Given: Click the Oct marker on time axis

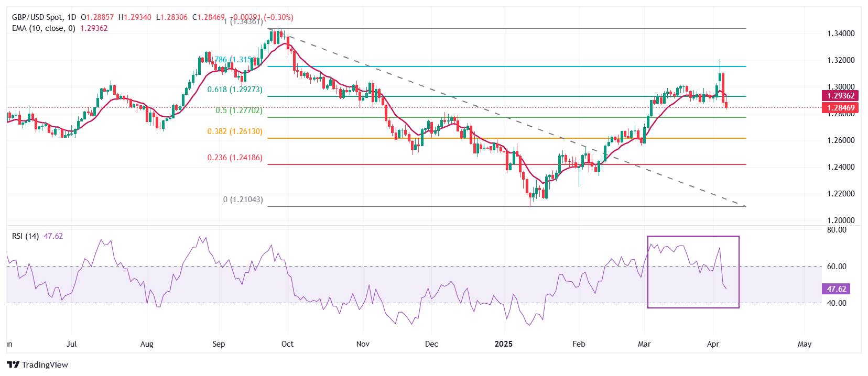Looking at the screenshot, I should pos(287,344).
